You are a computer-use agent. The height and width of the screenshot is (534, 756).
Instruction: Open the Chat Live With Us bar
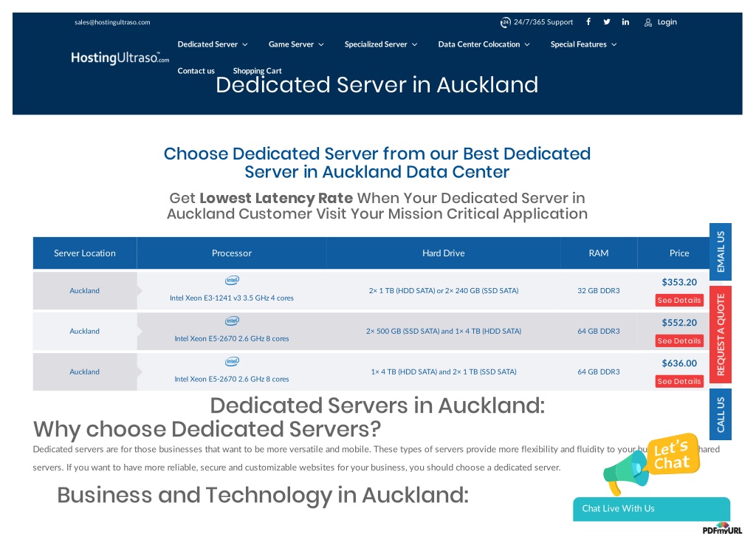tap(651, 509)
